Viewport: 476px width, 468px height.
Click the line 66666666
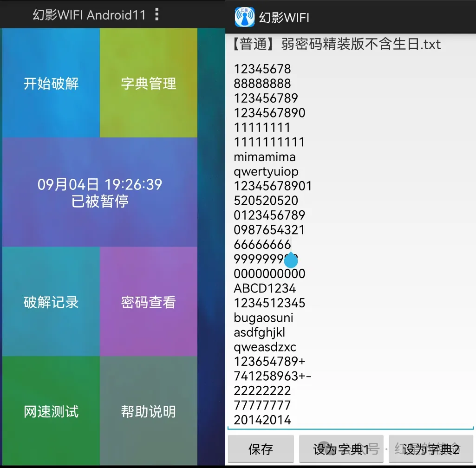tap(262, 244)
